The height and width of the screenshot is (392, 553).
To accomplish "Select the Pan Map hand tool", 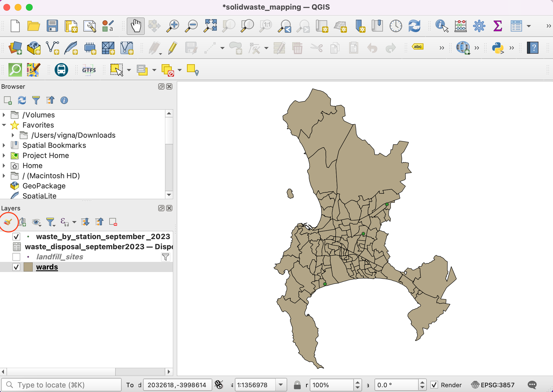I will tap(135, 26).
